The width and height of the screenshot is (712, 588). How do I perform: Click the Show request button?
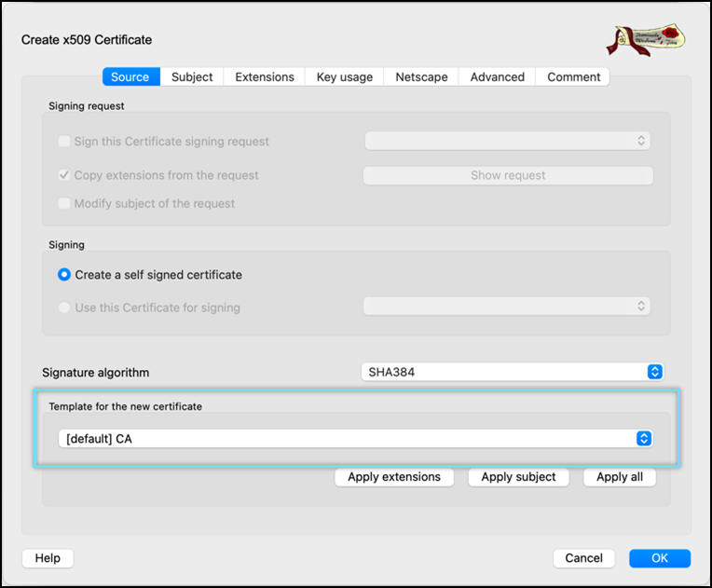click(508, 175)
